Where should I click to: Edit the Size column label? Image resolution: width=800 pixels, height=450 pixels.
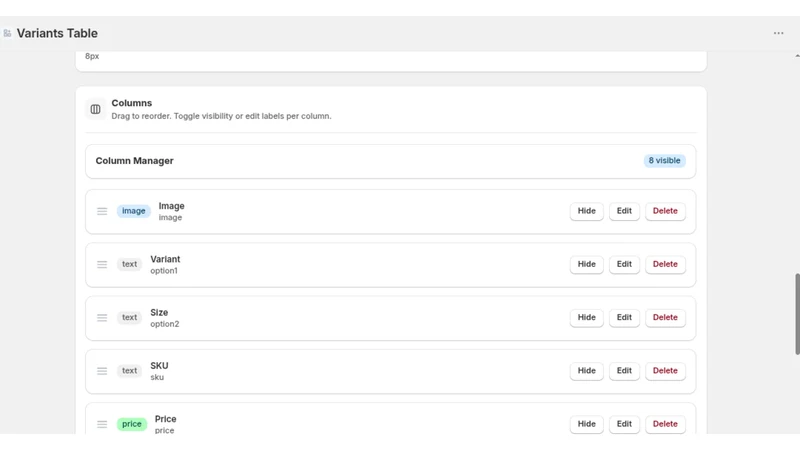tap(624, 317)
